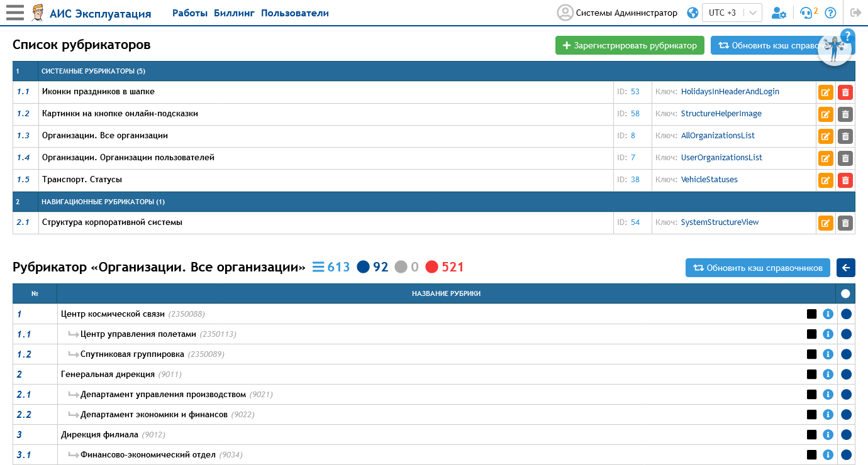Click key VehicleStatuses
The width and height of the screenshot is (868, 465).
pos(709,180)
